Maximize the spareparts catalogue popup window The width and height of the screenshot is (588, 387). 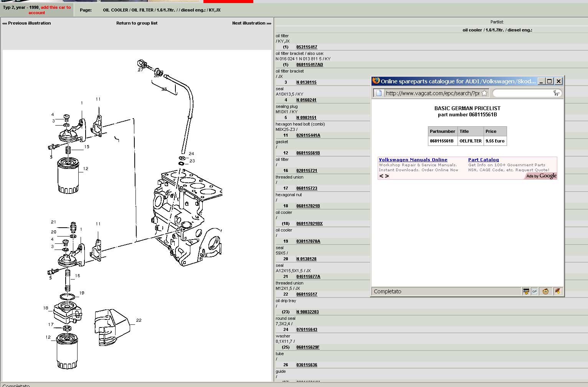point(550,81)
